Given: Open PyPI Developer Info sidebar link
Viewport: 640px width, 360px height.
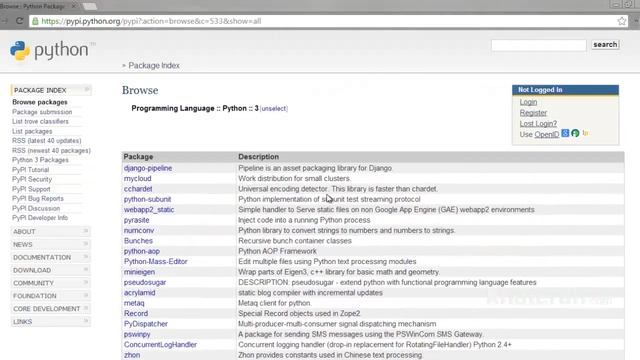Looking at the screenshot, I should 40,218.
